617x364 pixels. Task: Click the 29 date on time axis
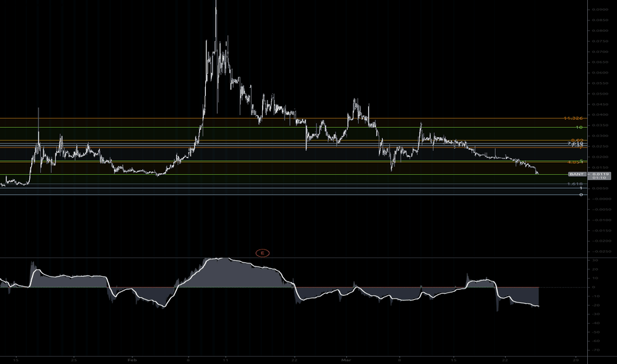click(x=576, y=359)
